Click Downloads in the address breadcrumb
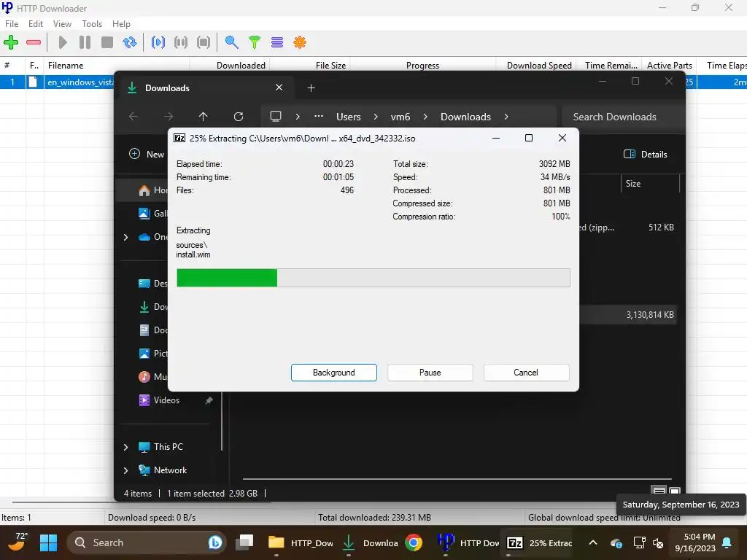Viewport: 747px width, 560px height. coord(465,117)
